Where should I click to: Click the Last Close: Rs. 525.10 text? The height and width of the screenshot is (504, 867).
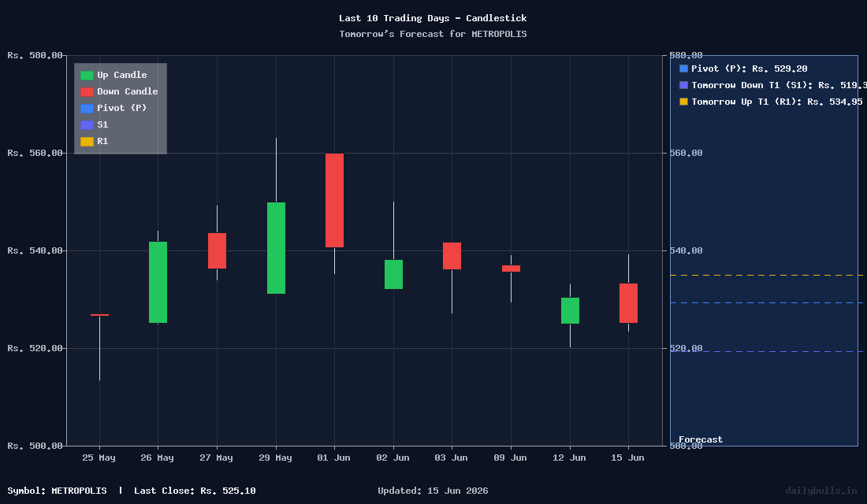195,491
